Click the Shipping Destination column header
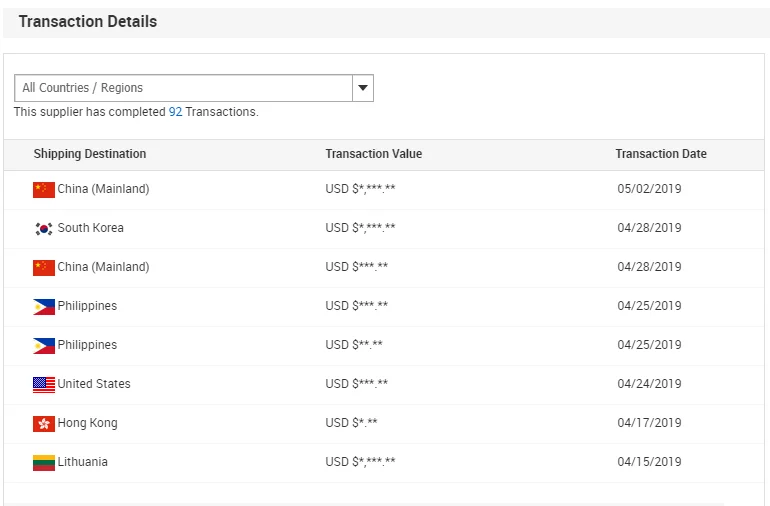This screenshot has width=770, height=506. coord(90,154)
